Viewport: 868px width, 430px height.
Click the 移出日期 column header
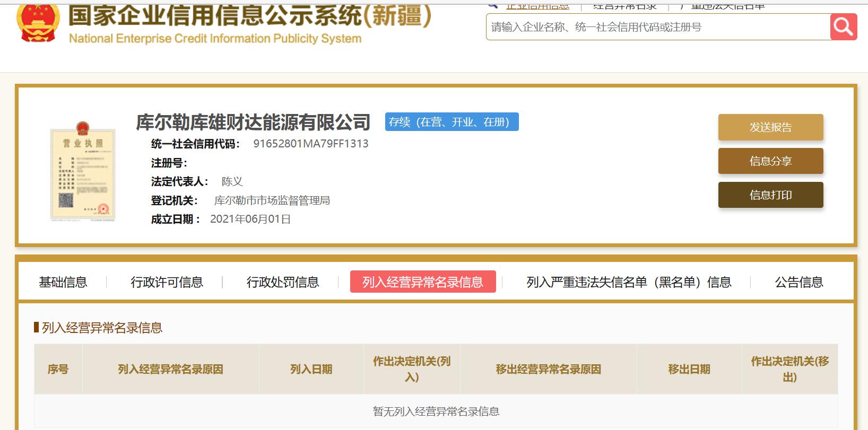click(x=689, y=369)
